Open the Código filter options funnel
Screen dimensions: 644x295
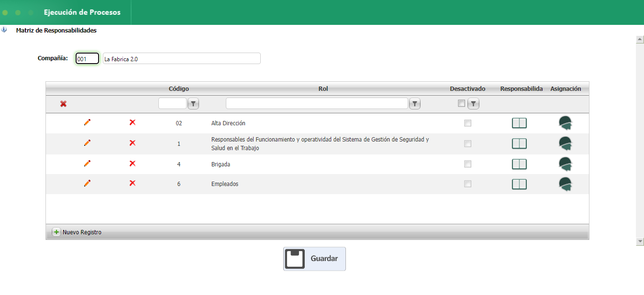(x=193, y=103)
